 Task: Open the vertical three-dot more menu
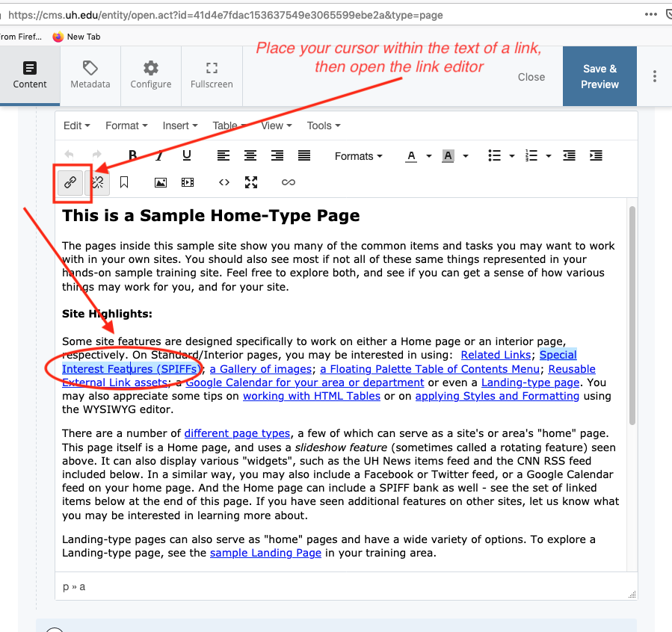[654, 76]
